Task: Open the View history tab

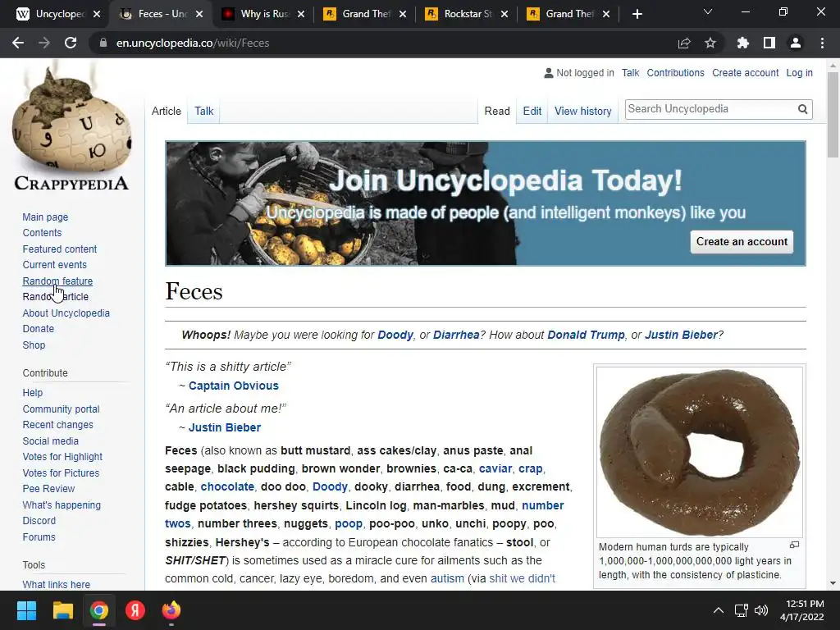Action: coord(583,111)
